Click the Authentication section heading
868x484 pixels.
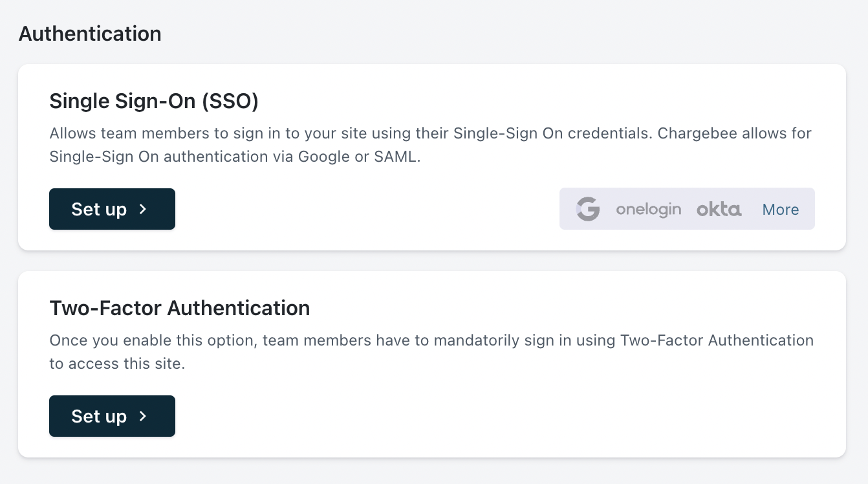[90, 34]
